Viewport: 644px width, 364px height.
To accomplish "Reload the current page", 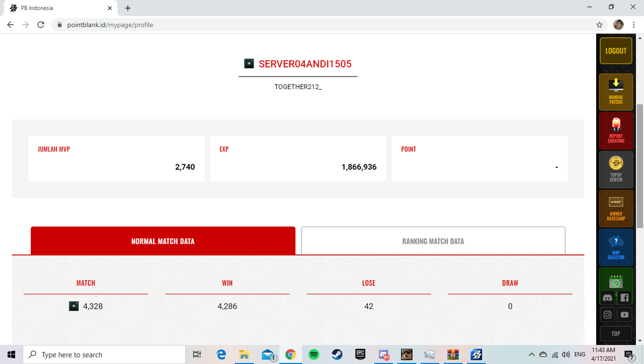I will (41, 25).
